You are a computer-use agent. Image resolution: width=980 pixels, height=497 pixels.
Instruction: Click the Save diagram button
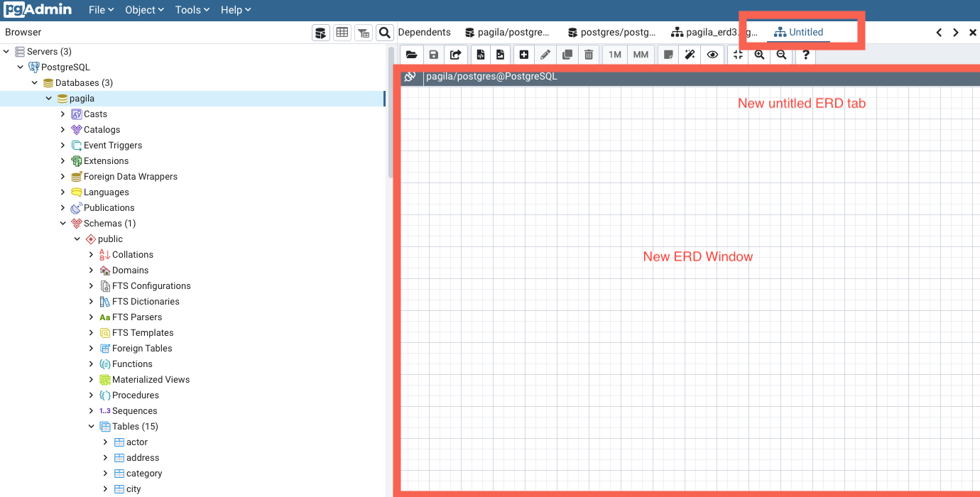click(x=433, y=54)
